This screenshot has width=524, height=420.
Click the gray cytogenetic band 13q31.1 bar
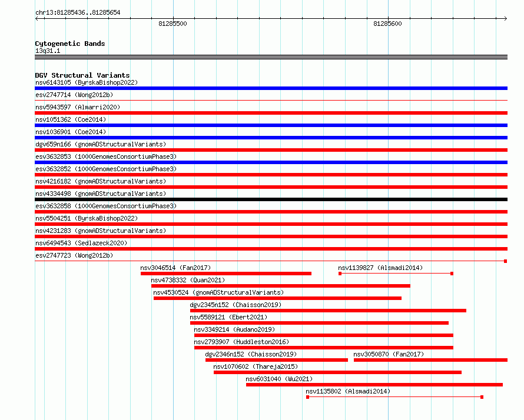(x=271, y=57)
